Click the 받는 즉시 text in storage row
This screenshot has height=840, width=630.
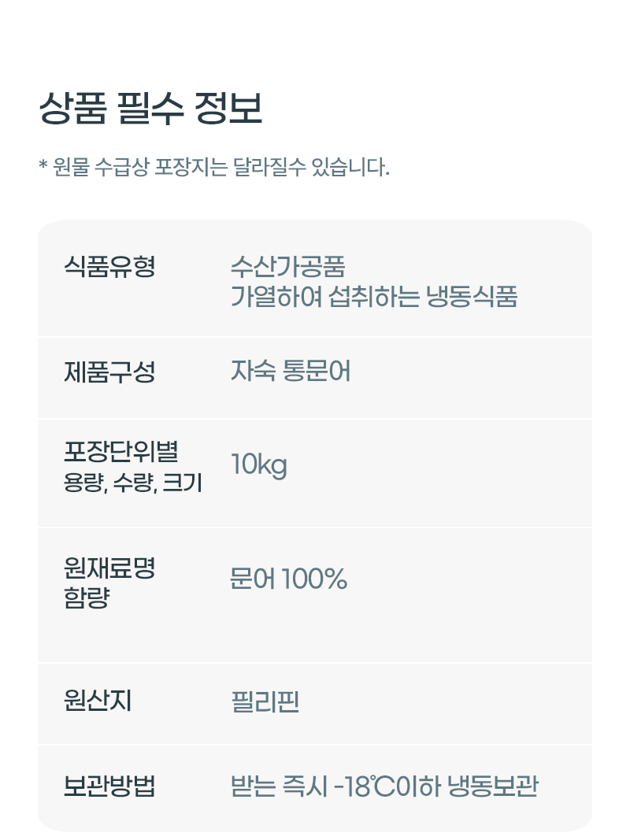pyautogui.click(x=279, y=786)
